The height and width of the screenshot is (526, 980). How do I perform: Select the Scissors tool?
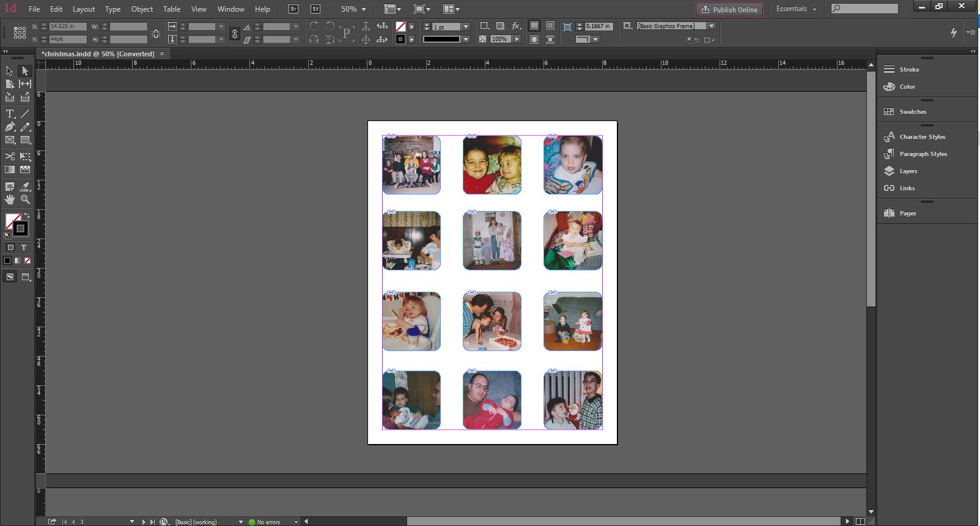(x=10, y=156)
